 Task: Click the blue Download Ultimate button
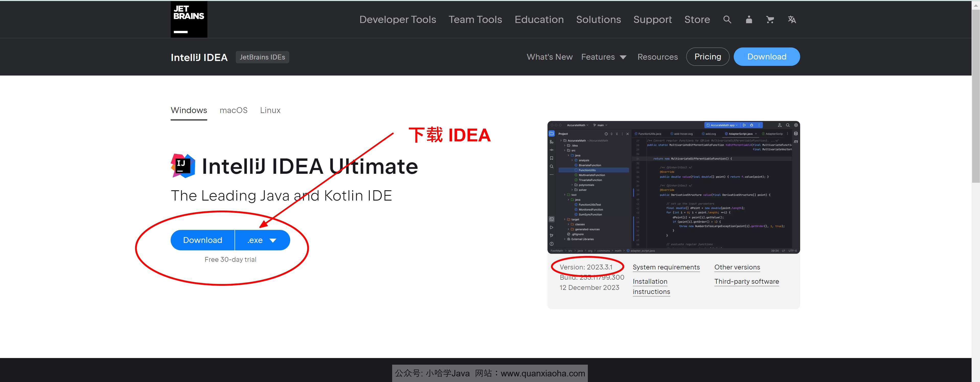tap(202, 240)
